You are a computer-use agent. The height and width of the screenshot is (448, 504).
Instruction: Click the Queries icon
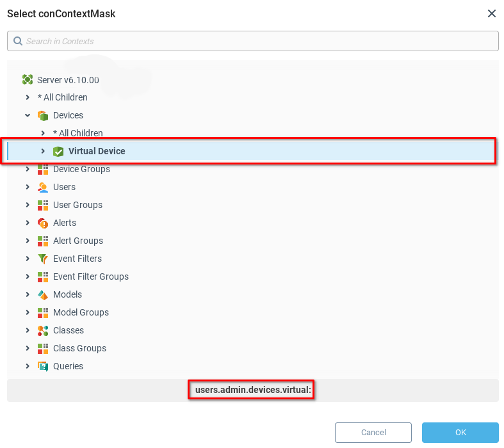pyautogui.click(x=43, y=366)
